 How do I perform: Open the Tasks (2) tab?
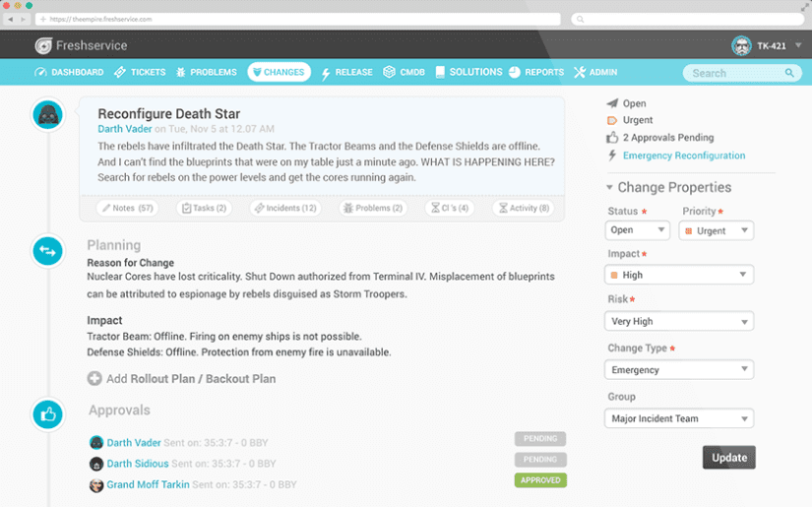point(204,208)
